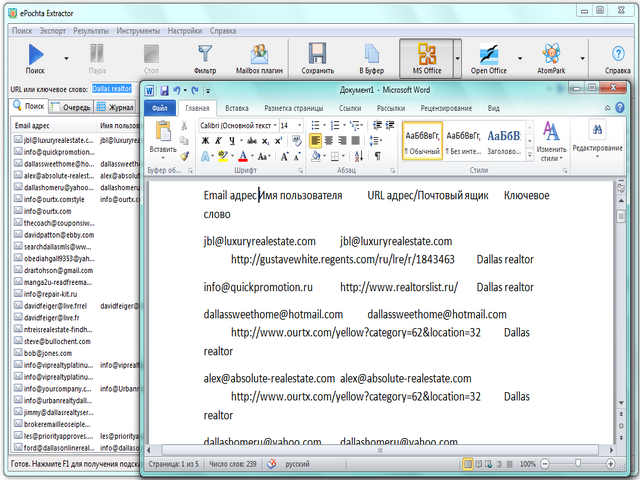This screenshot has width=640, height=480.
Task: Clear formatting with the eraser icon in Word
Action: click(x=296, y=141)
